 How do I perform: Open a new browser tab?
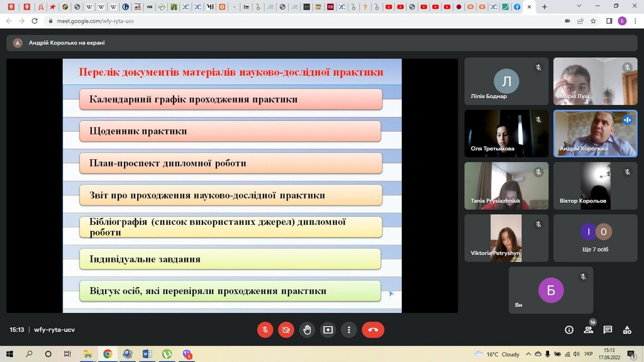tap(545, 7)
